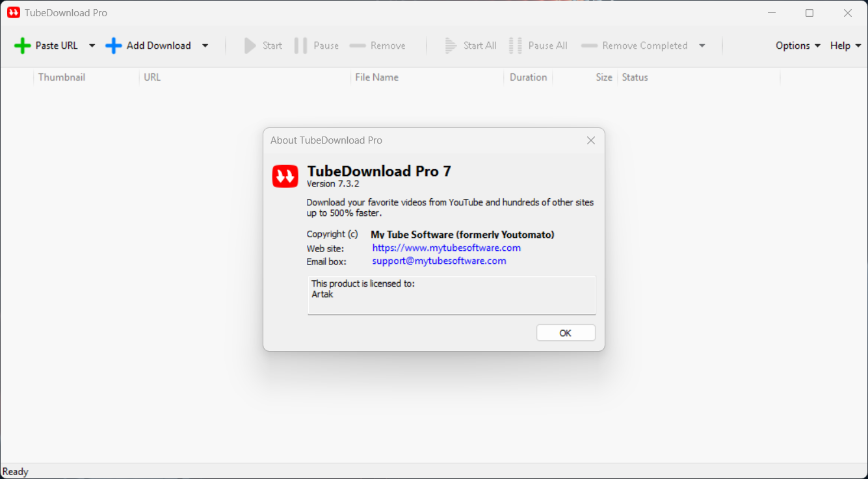Click the 'TubeDownload Pro 7' heading
868x479 pixels.
pos(379,172)
